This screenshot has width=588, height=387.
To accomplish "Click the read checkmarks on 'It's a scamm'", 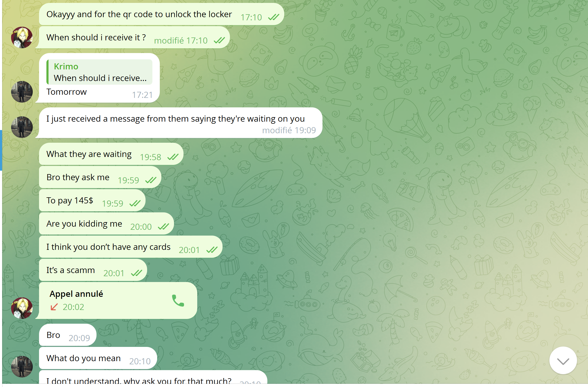I will tap(136, 273).
